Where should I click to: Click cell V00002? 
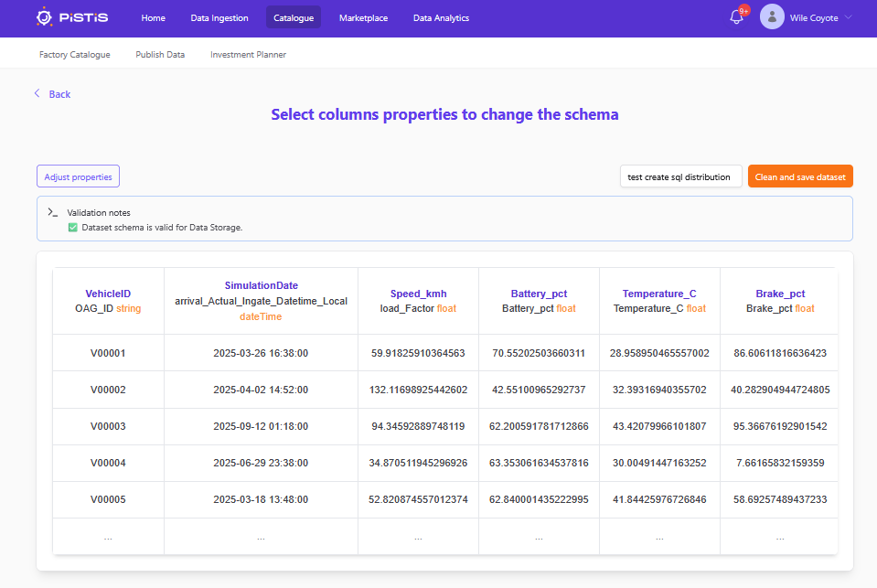point(108,390)
